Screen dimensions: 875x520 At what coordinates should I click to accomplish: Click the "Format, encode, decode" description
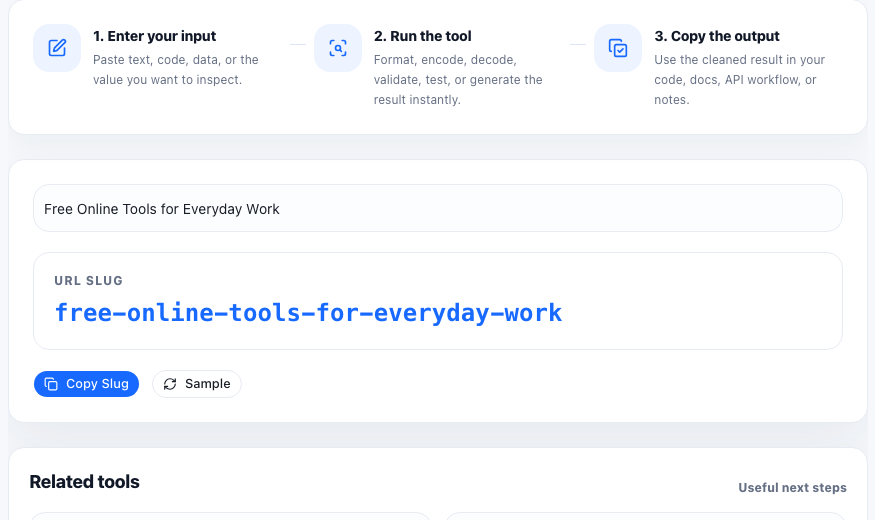458,80
